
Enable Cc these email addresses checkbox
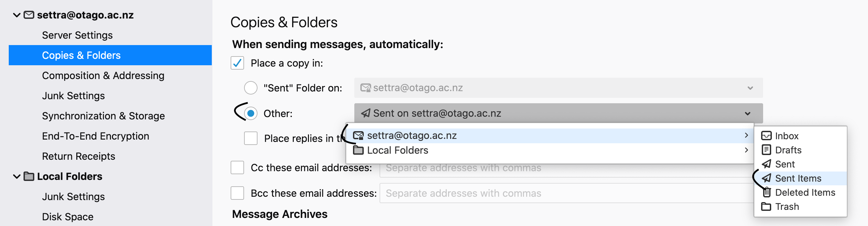(x=237, y=167)
